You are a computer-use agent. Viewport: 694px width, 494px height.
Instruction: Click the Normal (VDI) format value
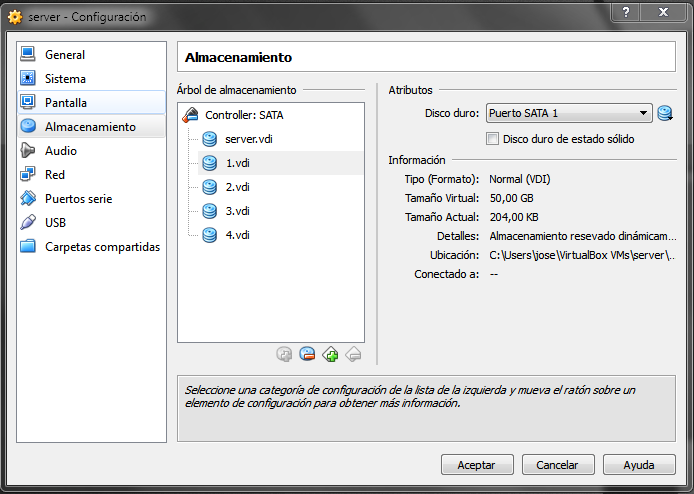click(520, 179)
